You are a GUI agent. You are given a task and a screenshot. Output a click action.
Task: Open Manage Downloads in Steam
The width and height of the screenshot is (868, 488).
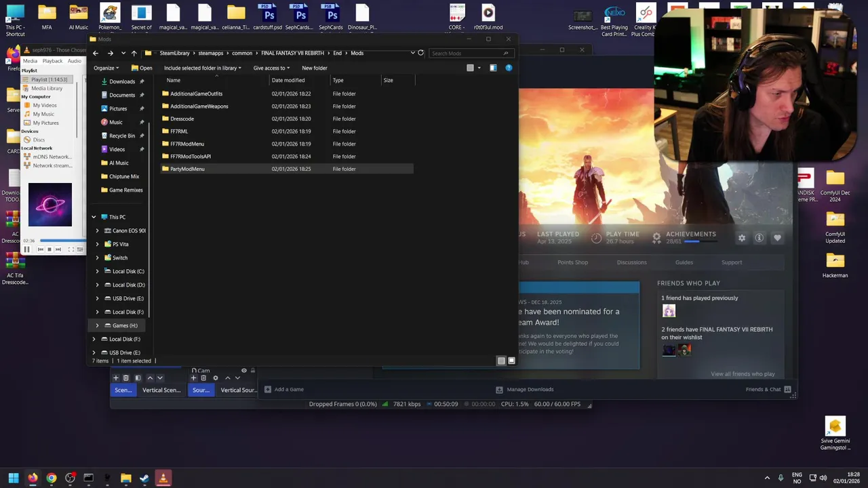(525, 390)
